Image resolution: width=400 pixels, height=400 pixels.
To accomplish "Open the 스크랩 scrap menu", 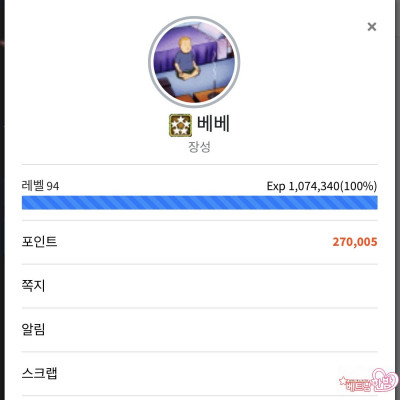I will pos(39,373).
